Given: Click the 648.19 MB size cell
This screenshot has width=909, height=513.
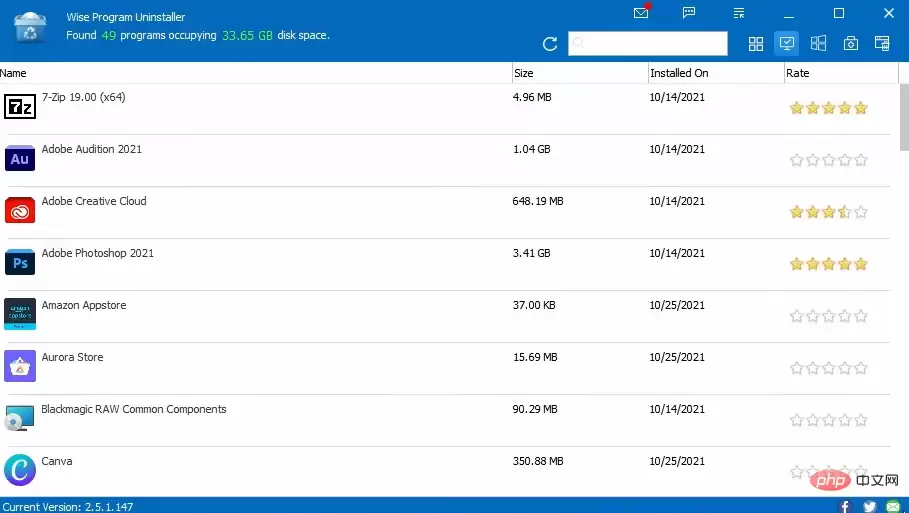Looking at the screenshot, I should [538, 201].
